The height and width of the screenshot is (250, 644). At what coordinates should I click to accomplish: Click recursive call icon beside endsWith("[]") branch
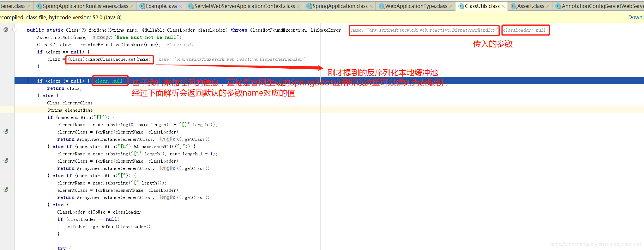[6, 131]
